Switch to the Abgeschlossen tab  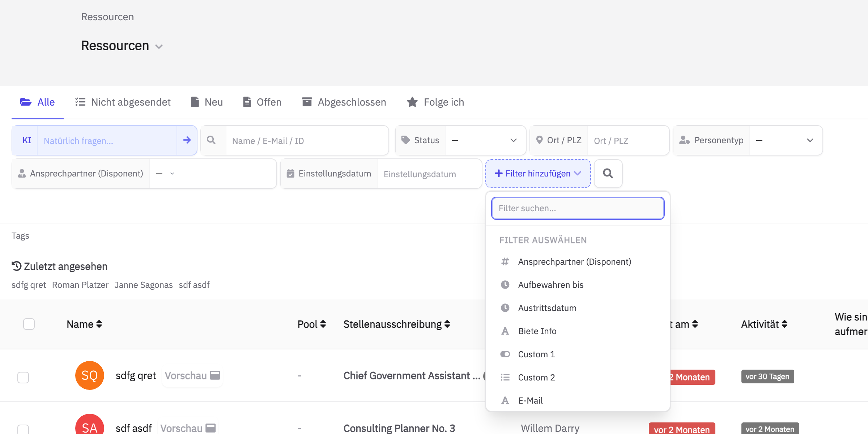click(x=344, y=102)
